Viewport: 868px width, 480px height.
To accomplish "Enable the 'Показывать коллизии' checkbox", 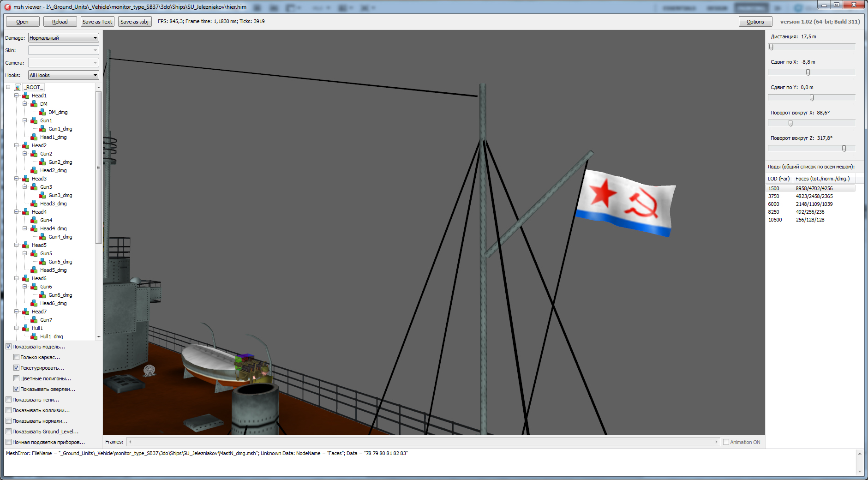I will point(8,410).
